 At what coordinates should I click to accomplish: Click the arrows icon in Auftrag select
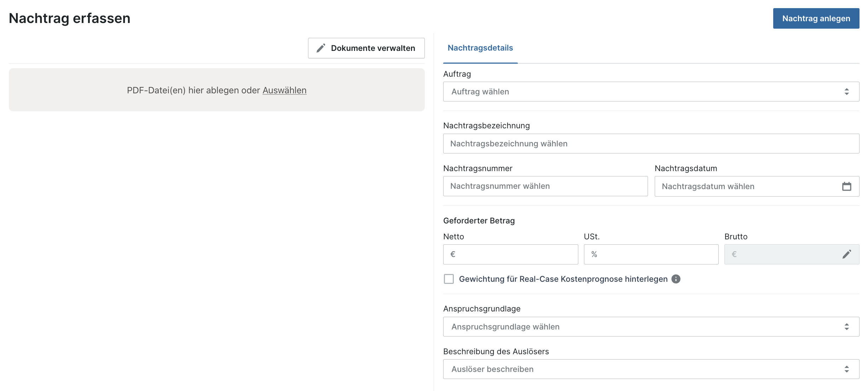pyautogui.click(x=846, y=92)
